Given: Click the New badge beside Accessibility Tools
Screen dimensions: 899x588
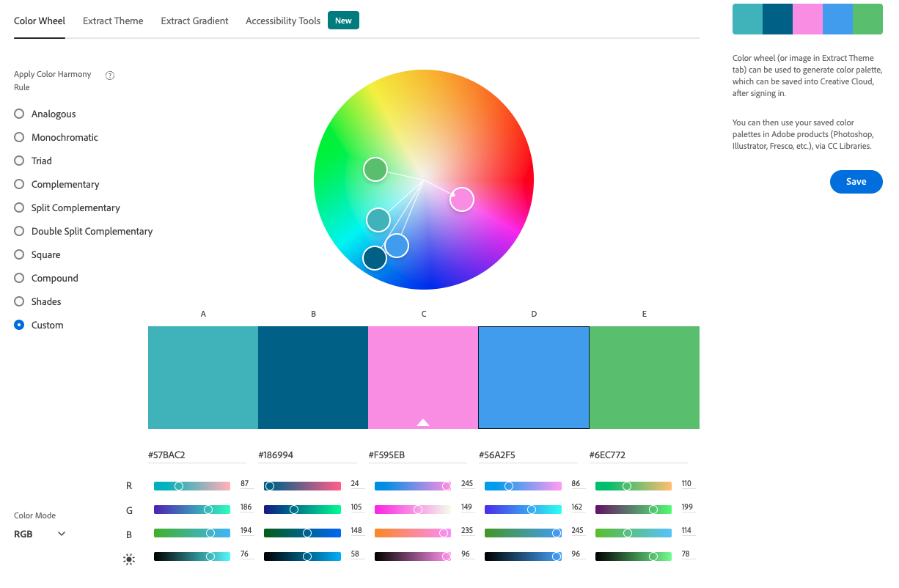Looking at the screenshot, I should [343, 21].
